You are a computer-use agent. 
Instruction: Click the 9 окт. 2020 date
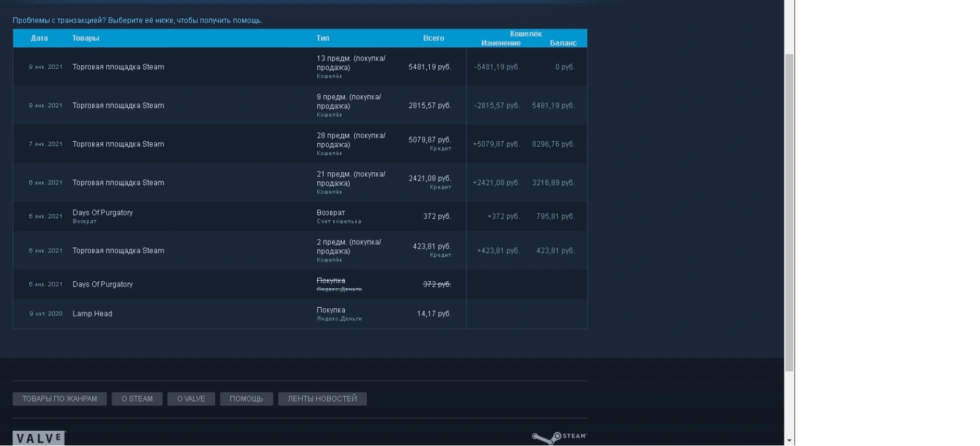pos(45,313)
